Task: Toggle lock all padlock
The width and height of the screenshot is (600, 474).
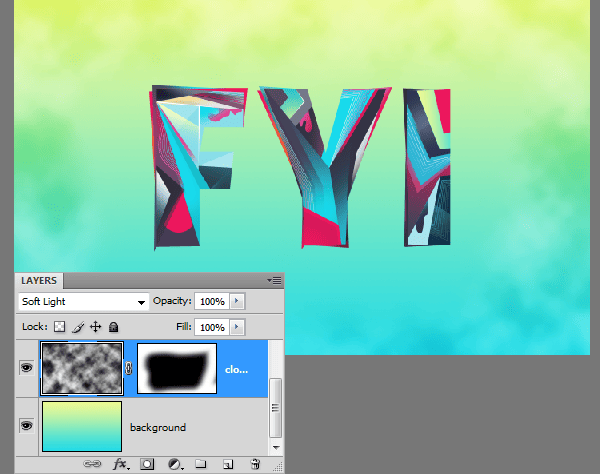Action: tap(114, 327)
